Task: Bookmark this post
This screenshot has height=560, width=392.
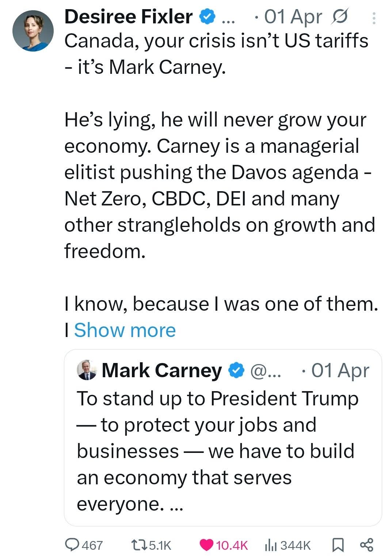Action: click(337, 545)
